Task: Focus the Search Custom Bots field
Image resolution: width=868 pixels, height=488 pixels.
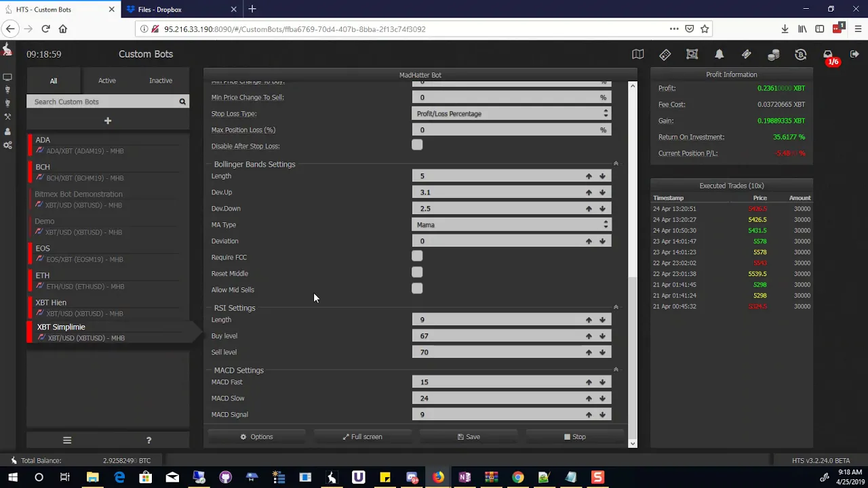Action: pyautogui.click(x=102, y=102)
